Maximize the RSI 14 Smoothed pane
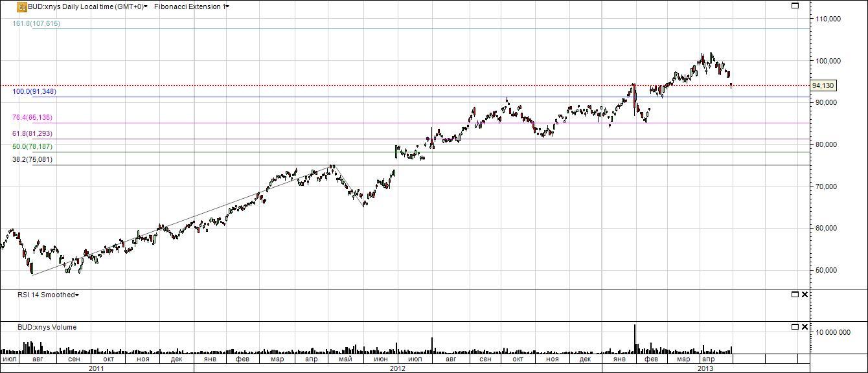This screenshot has width=868, height=373. pos(795,295)
